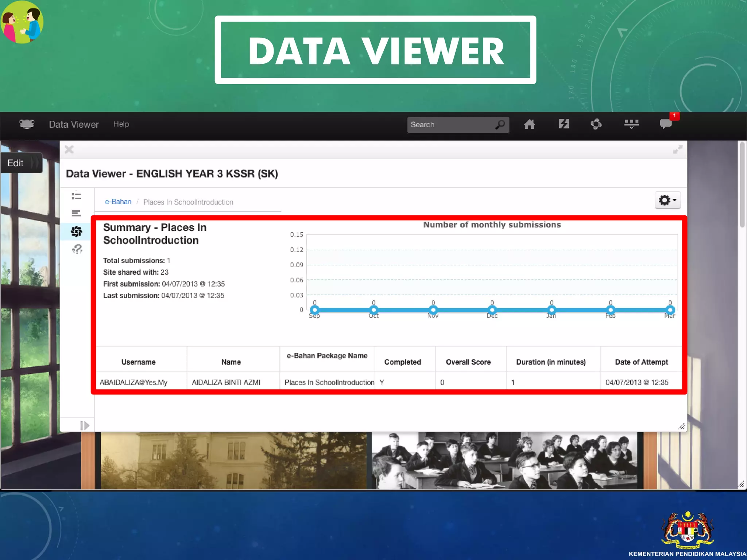Viewport: 747px width, 560px height.
Task: Click the classroom students photo
Action: pyautogui.click(x=504, y=460)
